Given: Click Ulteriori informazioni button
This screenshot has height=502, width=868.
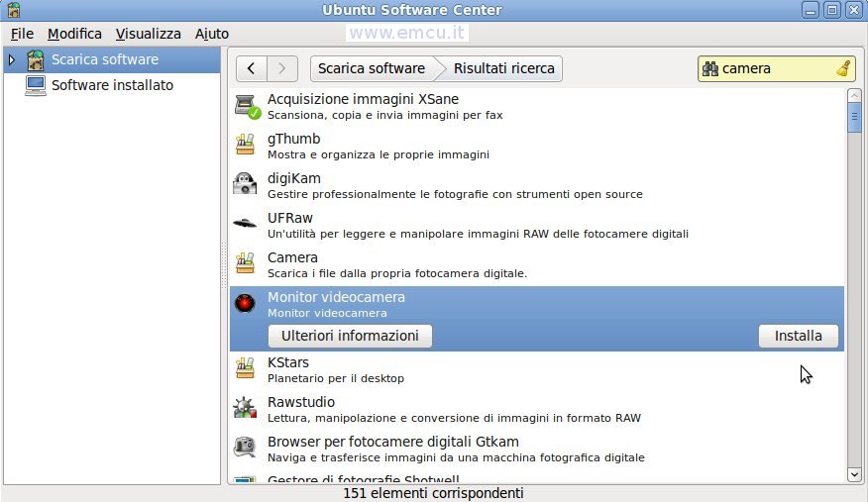Looking at the screenshot, I should point(350,336).
